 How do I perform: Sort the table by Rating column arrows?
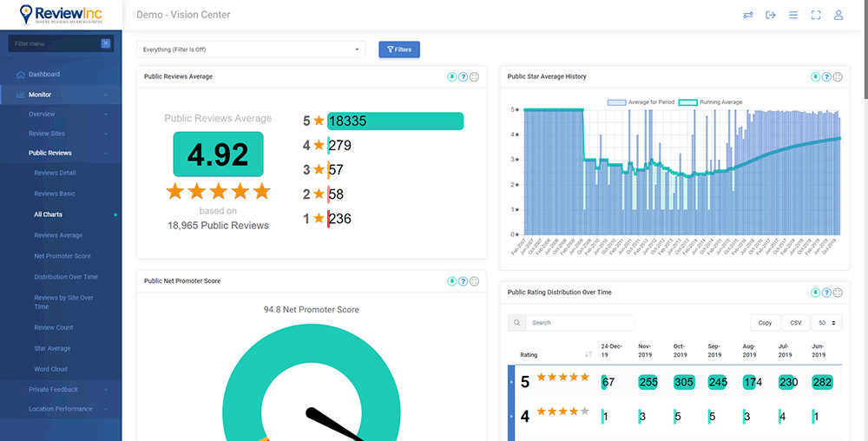click(588, 354)
